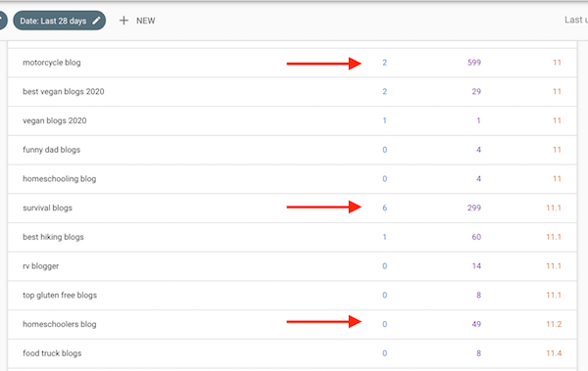Add a NEW filter

click(x=137, y=21)
